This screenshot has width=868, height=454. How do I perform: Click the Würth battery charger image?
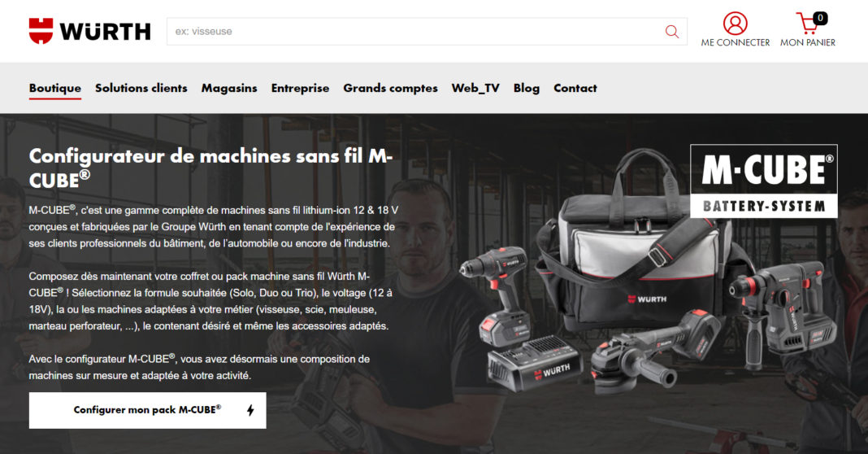coord(534,363)
